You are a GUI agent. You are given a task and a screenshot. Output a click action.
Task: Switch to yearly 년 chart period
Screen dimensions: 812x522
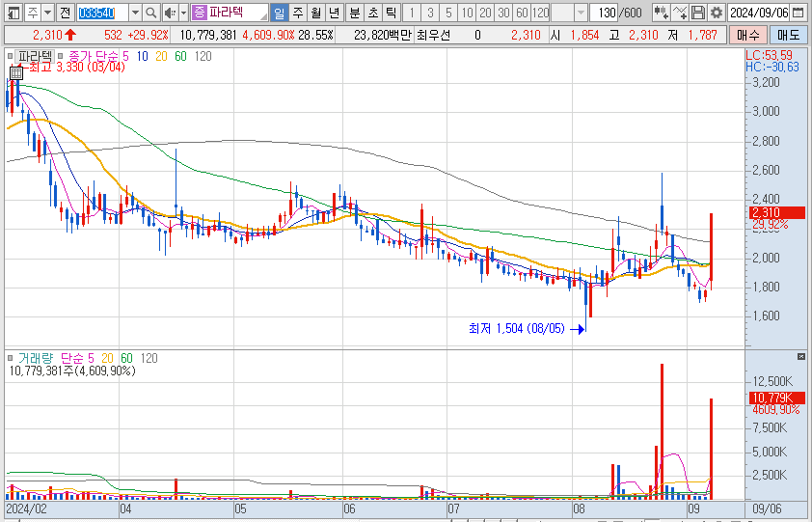coord(335,13)
